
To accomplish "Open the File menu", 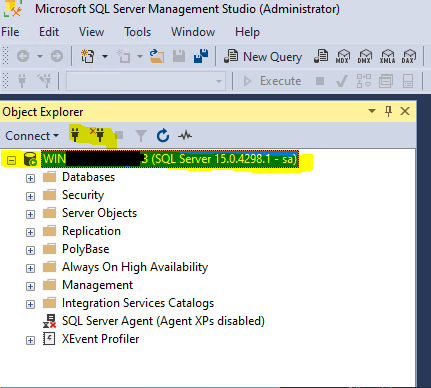I will pos(10,32).
